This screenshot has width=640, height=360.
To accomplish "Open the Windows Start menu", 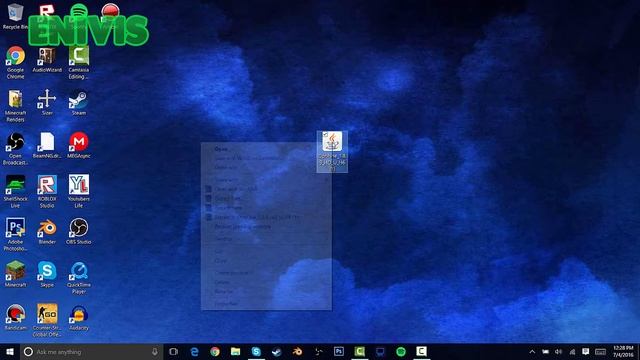I will tap(10, 351).
